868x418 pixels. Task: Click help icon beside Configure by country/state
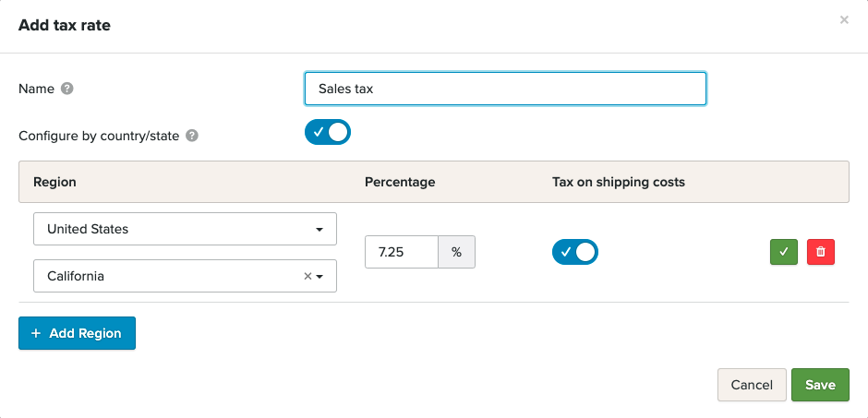point(192,136)
